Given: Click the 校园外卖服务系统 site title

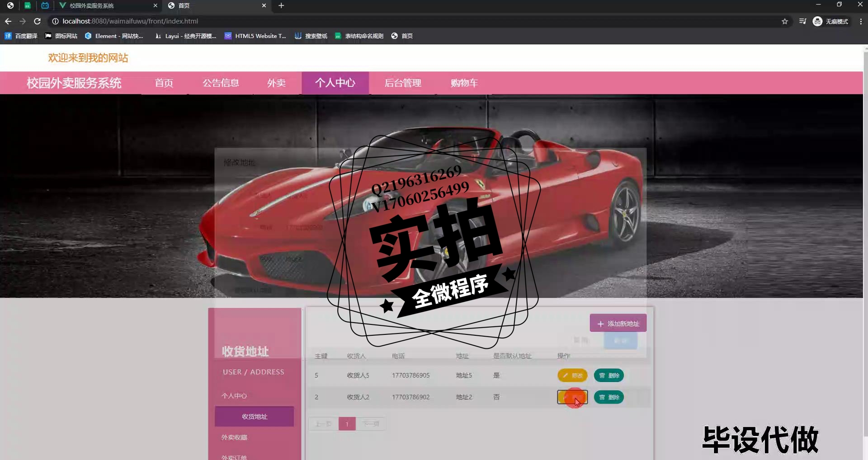Looking at the screenshot, I should click(74, 83).
